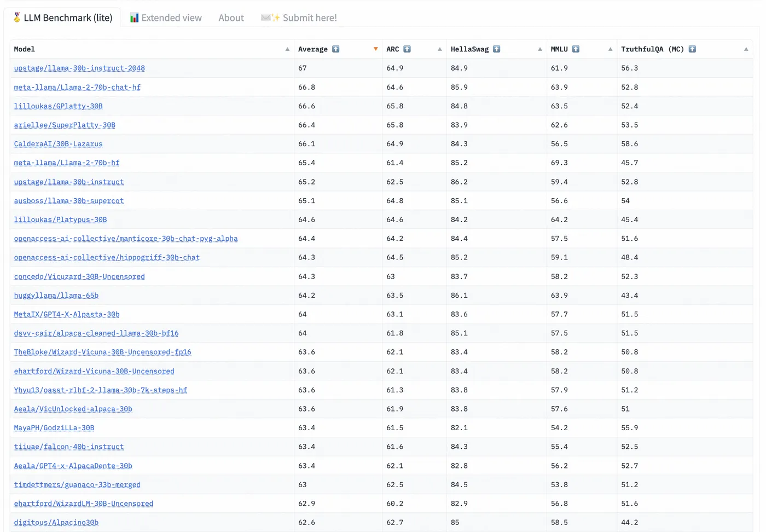Switch to the LLM Benchmark (lite) tab
The image size is (766, 532).
point(62,18)
